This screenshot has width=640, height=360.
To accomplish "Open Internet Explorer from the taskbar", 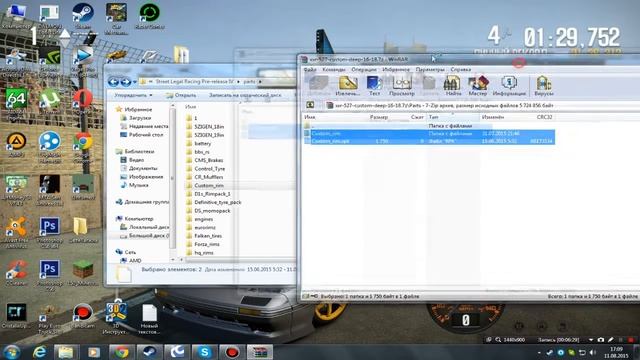I will [x=39, y=352].
